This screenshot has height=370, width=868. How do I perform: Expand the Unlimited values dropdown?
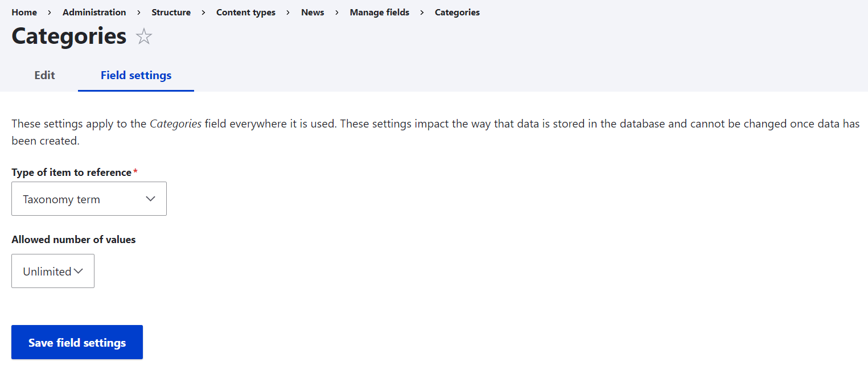point(52,271)
